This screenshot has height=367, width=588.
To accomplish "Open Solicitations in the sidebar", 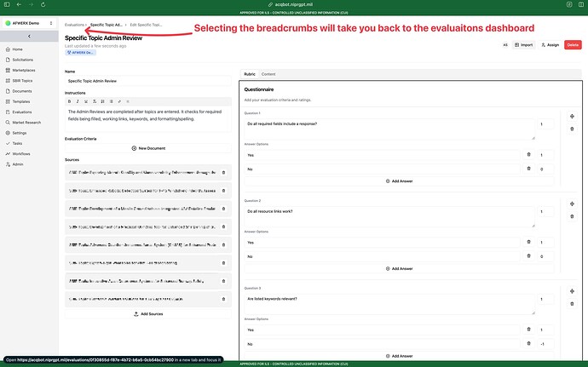I will tap(22, 60).
